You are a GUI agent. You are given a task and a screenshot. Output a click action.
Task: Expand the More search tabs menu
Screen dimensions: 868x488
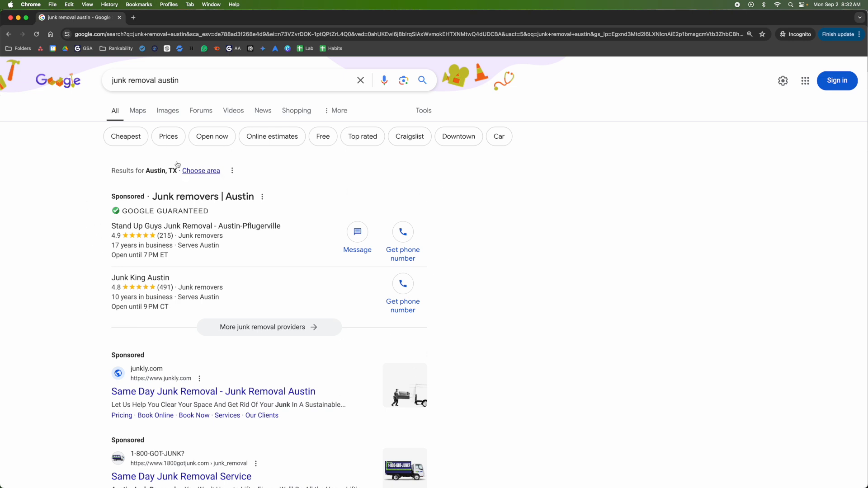point(336,111)
